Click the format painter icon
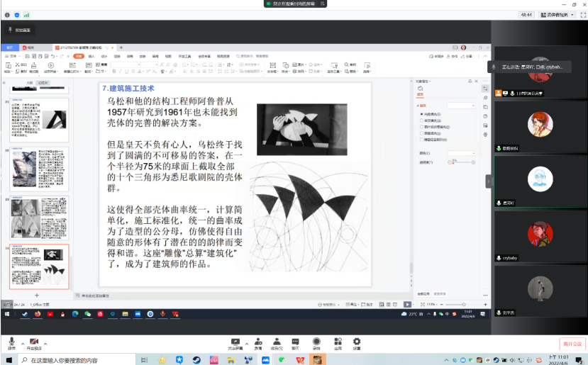This screenshot has height=365, width=588. 34,67
